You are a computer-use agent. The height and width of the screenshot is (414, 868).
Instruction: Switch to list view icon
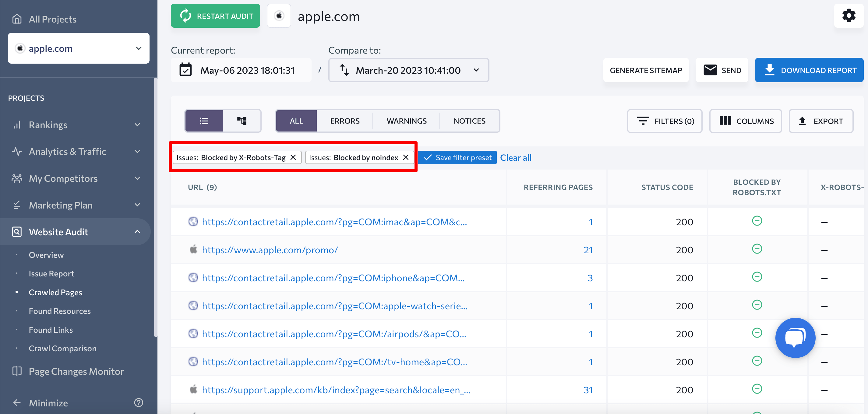click(204, 121)
